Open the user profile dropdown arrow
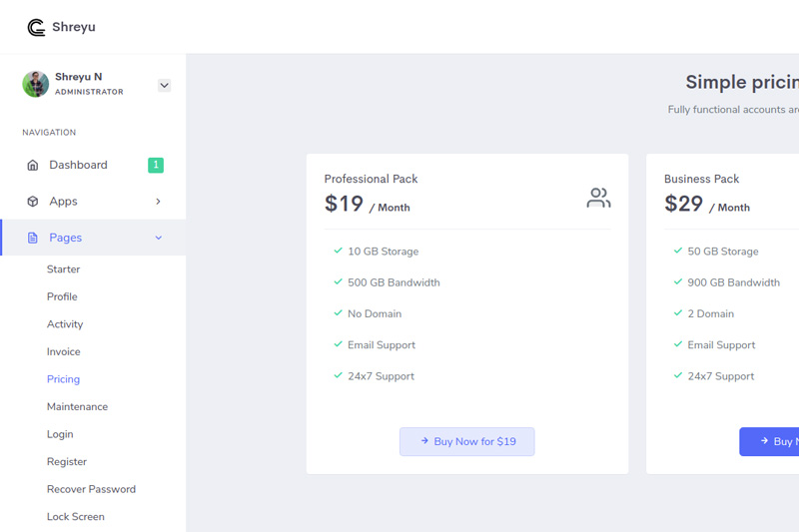The image size is (799, 532). click(x=164, y=86)
